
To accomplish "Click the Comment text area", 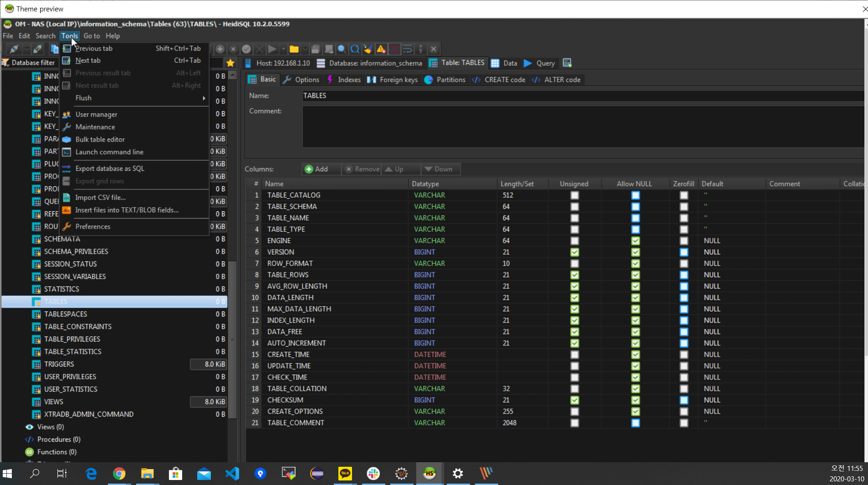I will 583,127.
